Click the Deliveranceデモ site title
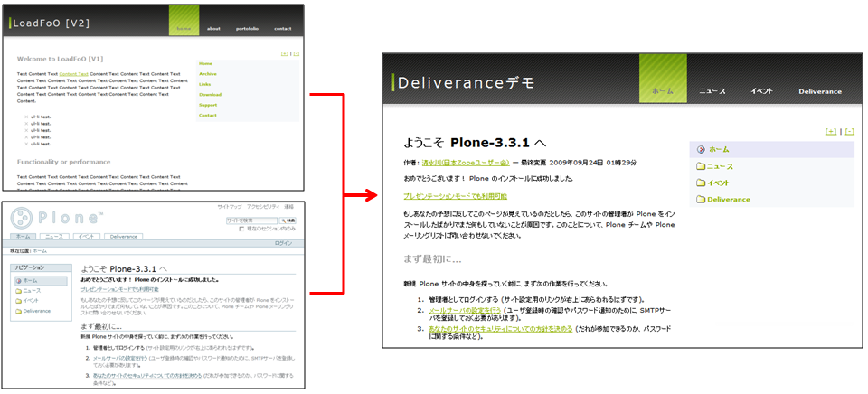868x394 pixels. point(467,83)
